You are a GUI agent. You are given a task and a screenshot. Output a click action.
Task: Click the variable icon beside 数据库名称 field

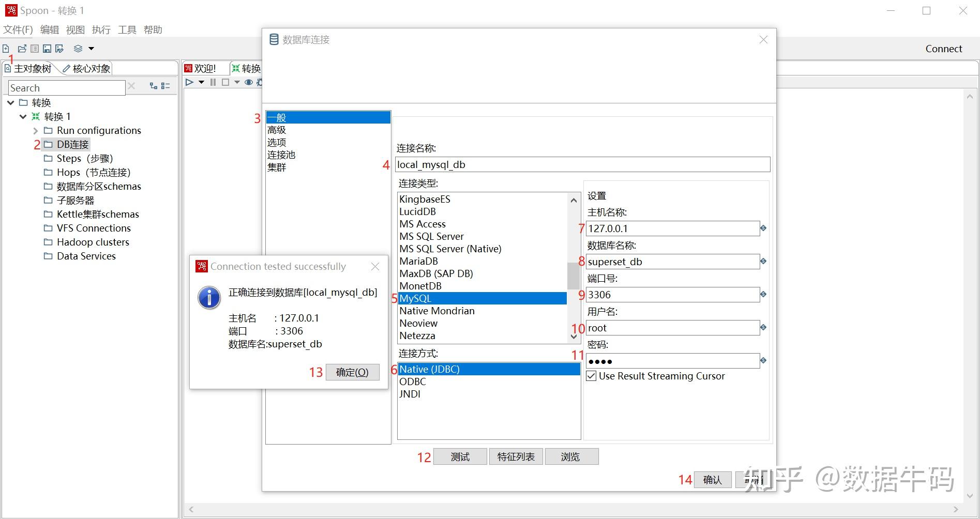pos(763,261)
